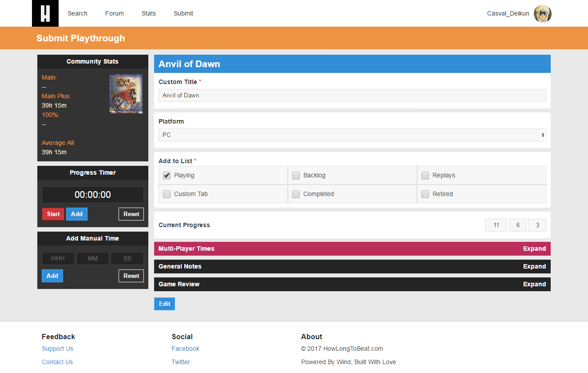Reset the Progress Timer
588x373 pixels.
point(131,214)
